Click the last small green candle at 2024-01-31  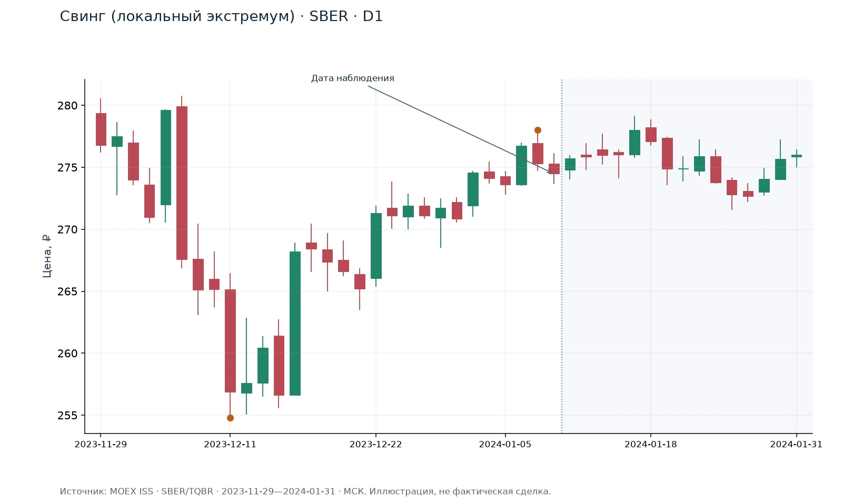click(x=796, y=156)
